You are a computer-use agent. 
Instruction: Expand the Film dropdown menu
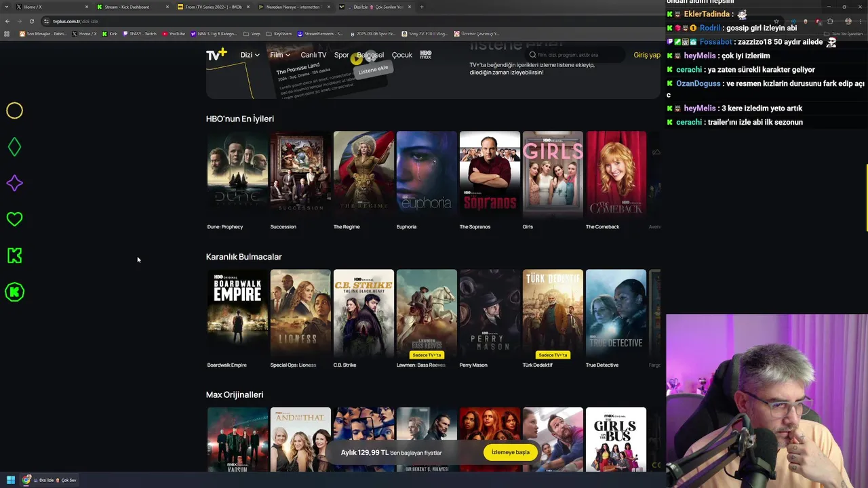pos(280,55)
